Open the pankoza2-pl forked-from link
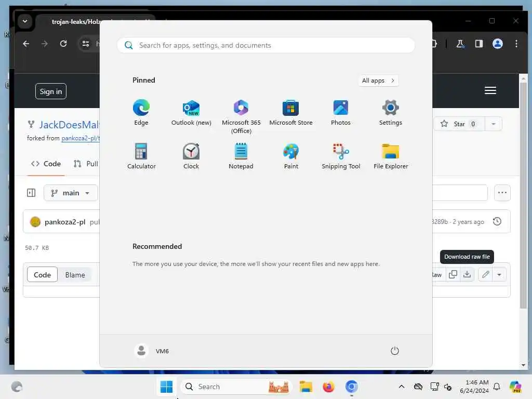532x399 pixels. pos(81,138)
